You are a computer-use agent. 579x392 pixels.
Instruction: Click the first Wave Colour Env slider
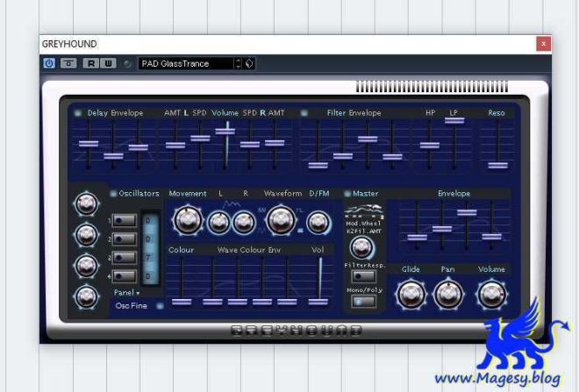212,302
